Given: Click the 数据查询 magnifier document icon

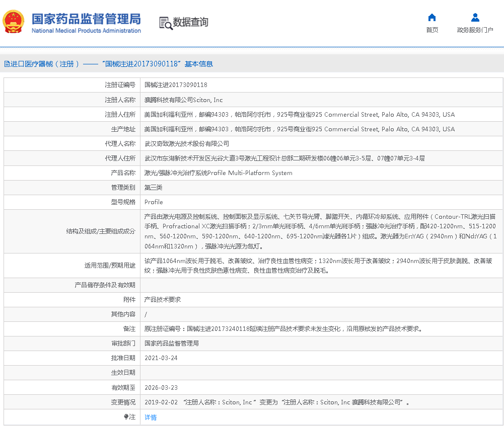Looking at the screenshot, I should pyautogui.click(x=165, y=23).
